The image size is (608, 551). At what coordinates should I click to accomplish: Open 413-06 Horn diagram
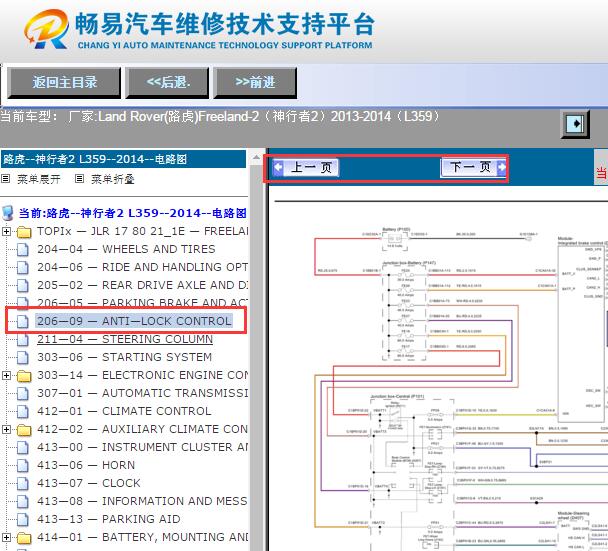pos(86,465)
